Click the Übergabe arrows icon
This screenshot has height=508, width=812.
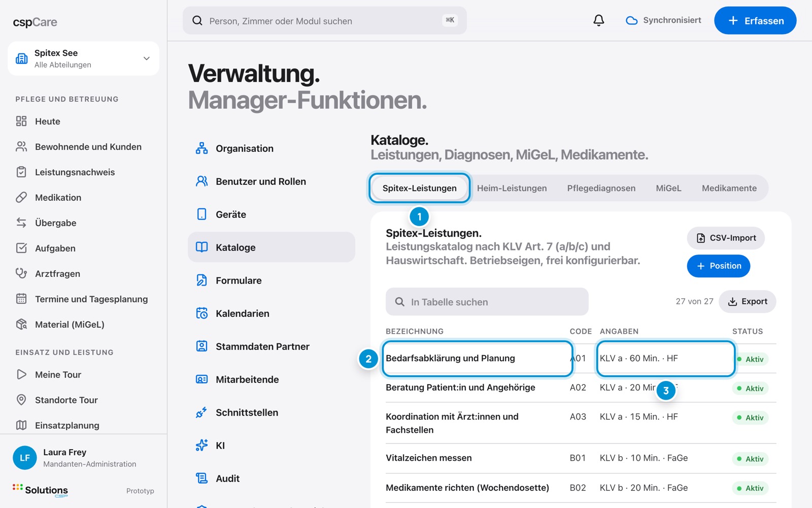21,223
